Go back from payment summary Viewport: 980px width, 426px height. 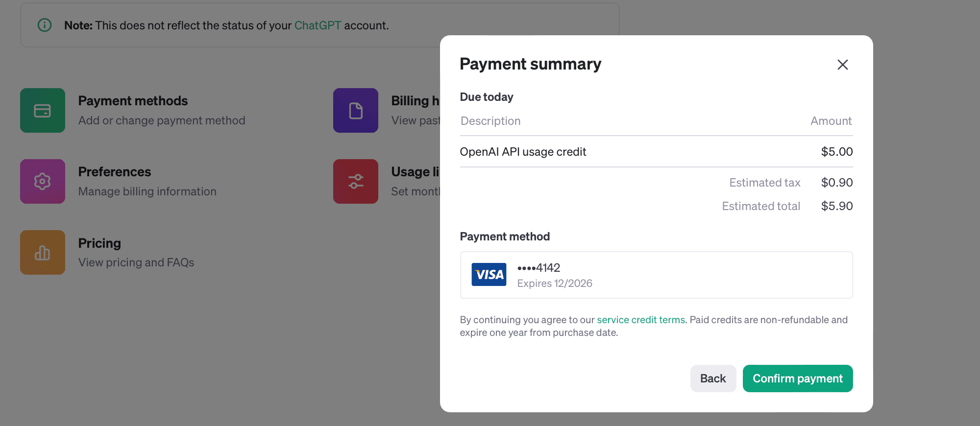pos(713,379)
